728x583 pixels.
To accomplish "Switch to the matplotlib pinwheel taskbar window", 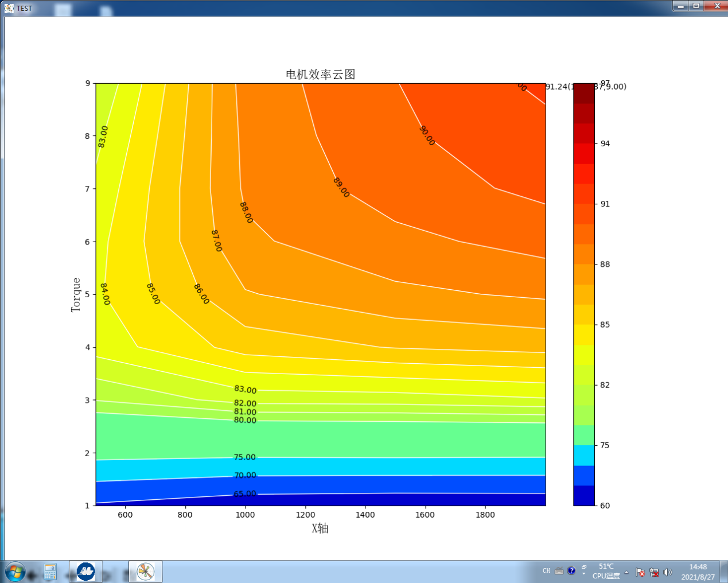I will coord(146,572).
